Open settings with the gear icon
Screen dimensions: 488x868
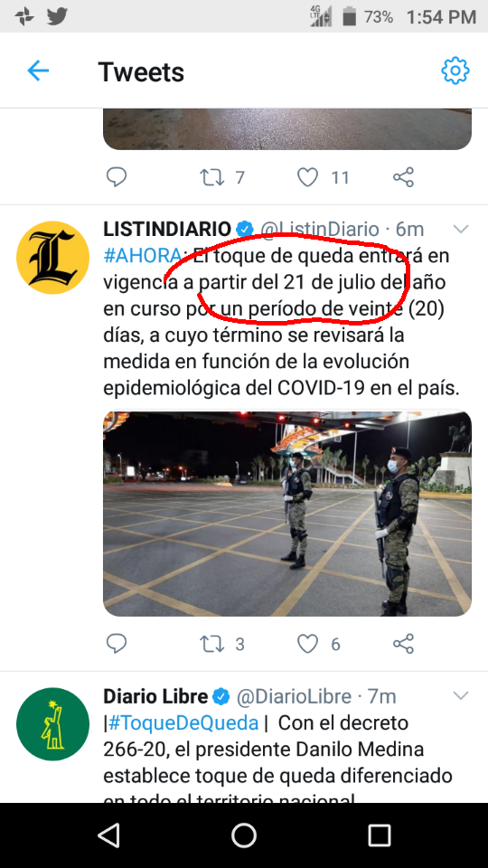point(455,71)
